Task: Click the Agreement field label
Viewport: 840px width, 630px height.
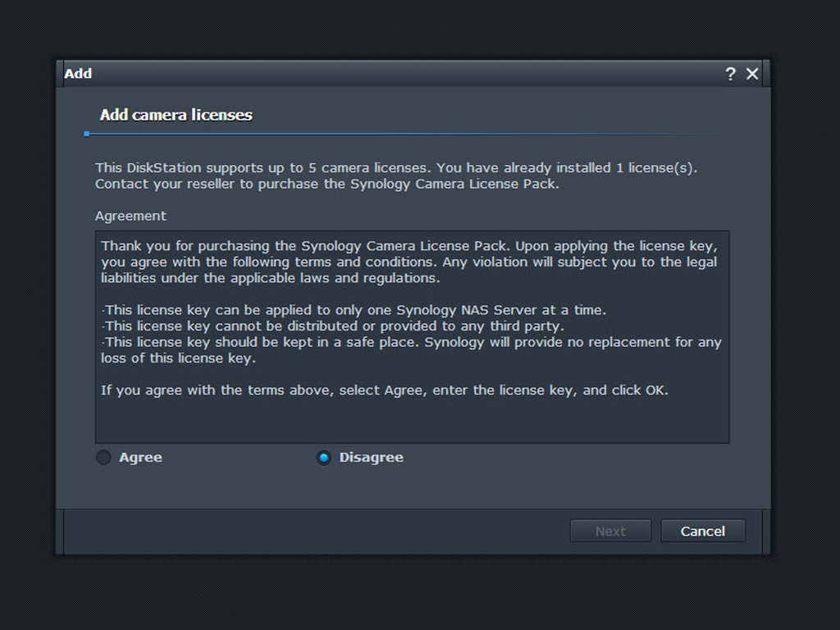Action: pos(130,216)
